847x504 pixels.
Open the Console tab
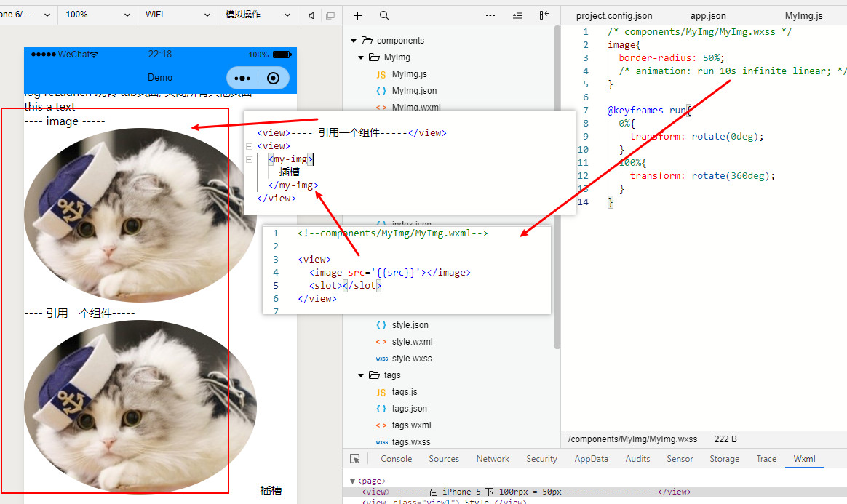pos(396,459)
